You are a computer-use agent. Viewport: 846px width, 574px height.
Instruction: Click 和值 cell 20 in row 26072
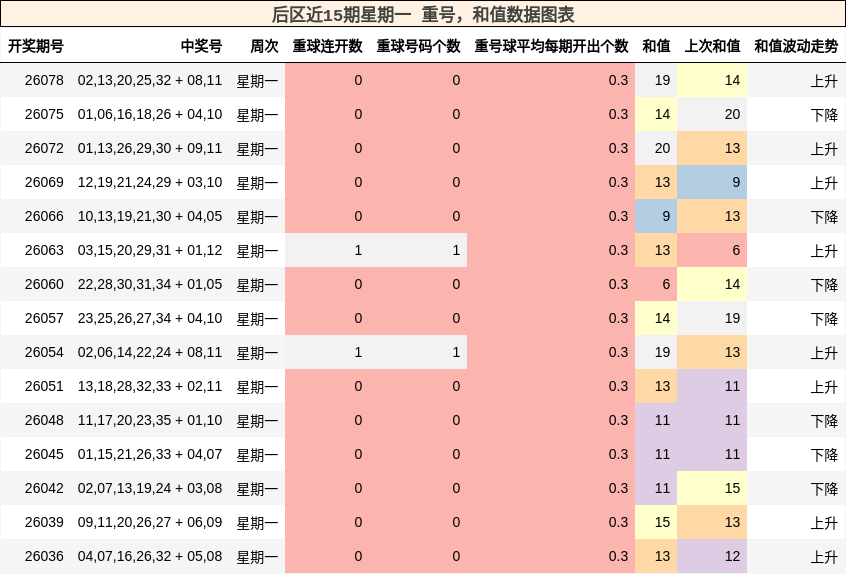click(x=656, y=148)
